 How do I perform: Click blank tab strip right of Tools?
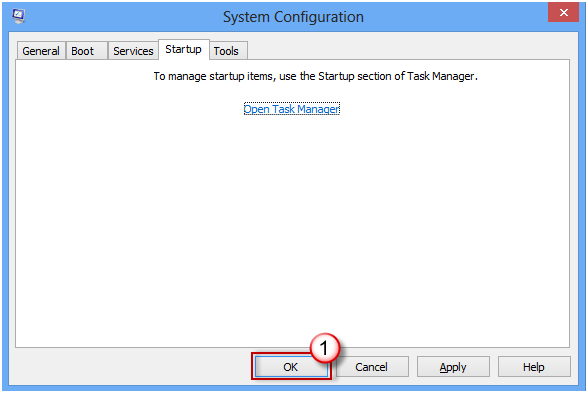409,50
